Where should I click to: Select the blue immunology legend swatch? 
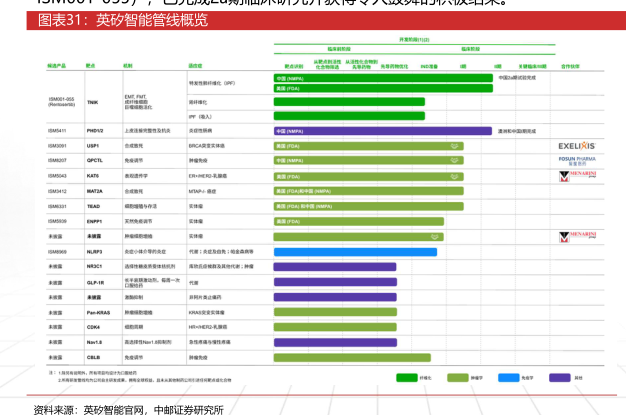point(508,378)
